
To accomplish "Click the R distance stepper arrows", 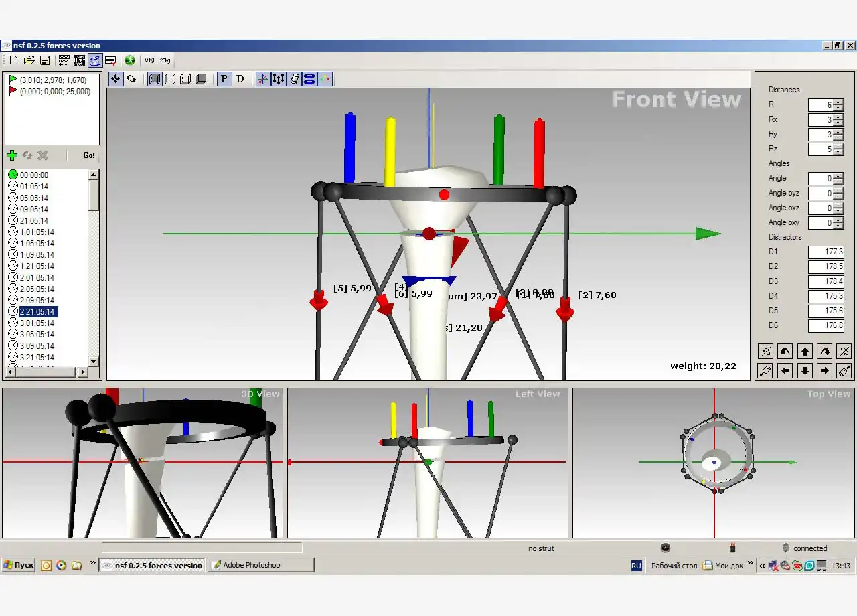I will [x=838, y=105].
